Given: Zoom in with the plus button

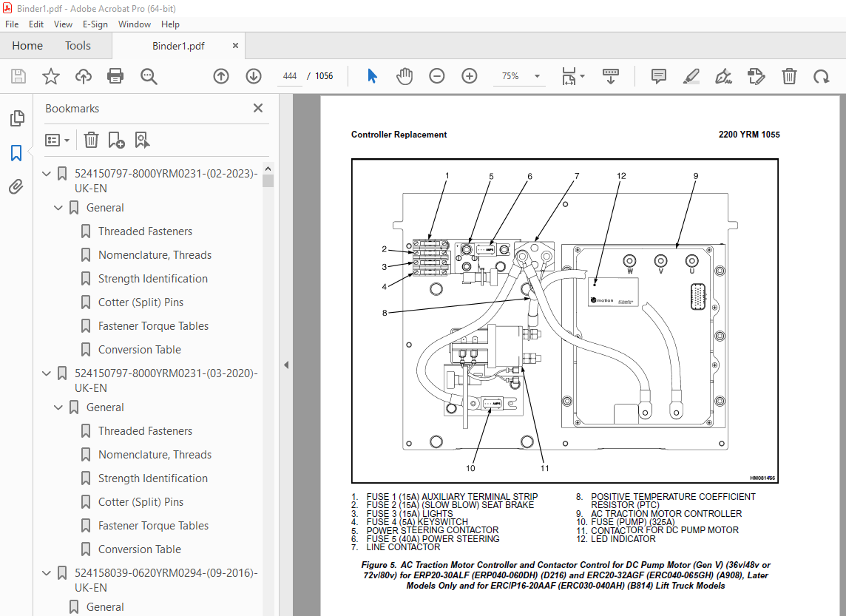Looking at the screenshot, I should pos(470,76).
